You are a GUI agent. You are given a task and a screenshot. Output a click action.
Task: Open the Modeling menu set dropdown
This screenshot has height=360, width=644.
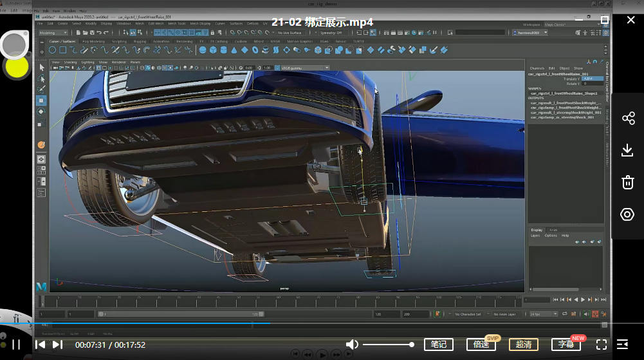pyautogui.click(x=55, y=32)
